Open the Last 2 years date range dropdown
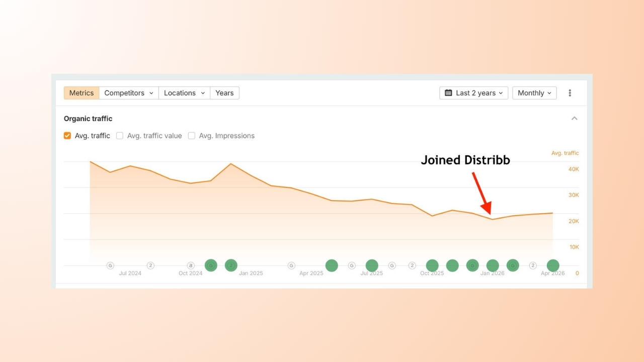644x362 pixels. 473,93
